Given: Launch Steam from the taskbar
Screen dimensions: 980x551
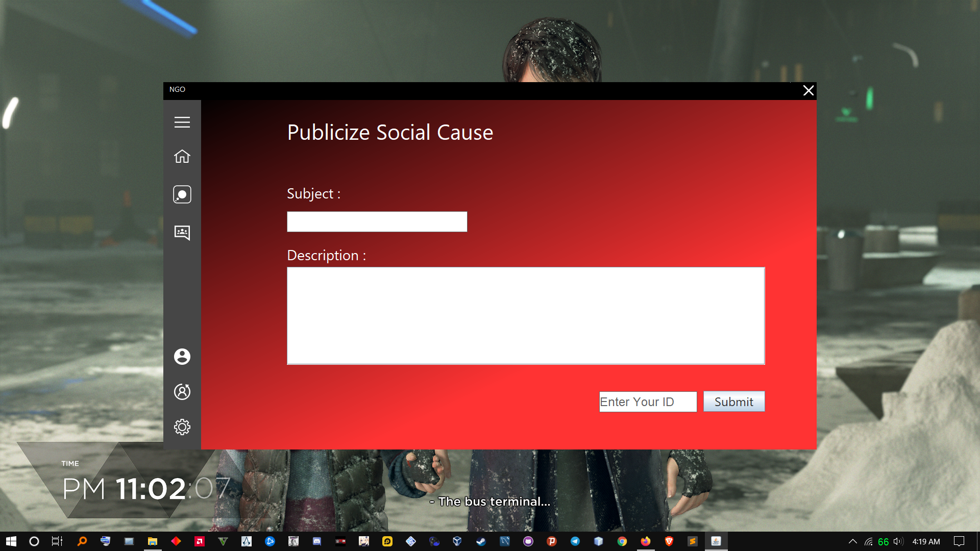Looking at the screenshot, I should tap(481, 541).
